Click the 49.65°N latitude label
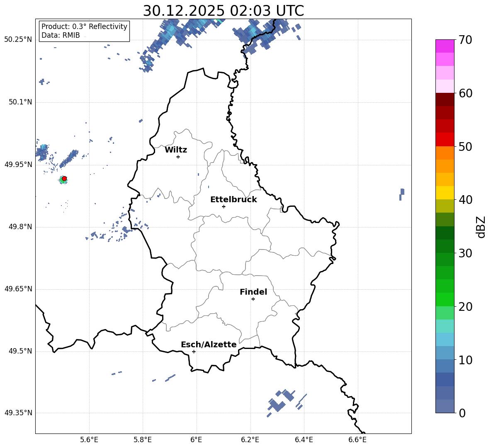The width and height of the screenshot is (491, 448). 18,289
